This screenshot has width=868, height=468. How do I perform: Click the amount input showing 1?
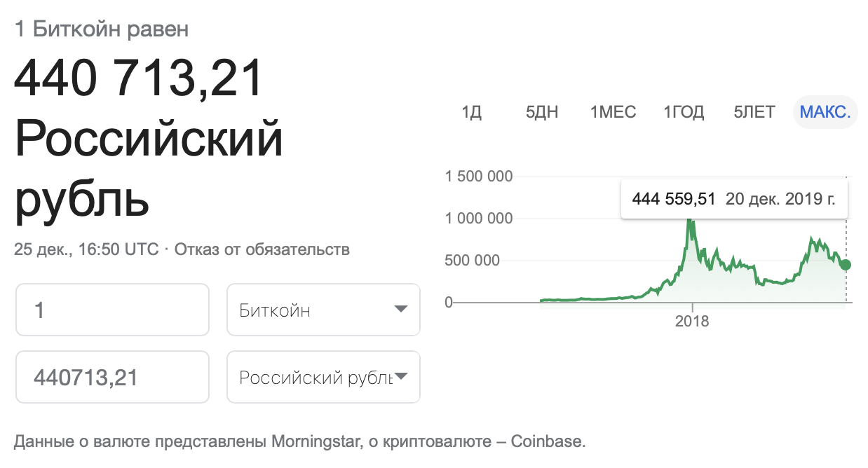click(112, 310)
